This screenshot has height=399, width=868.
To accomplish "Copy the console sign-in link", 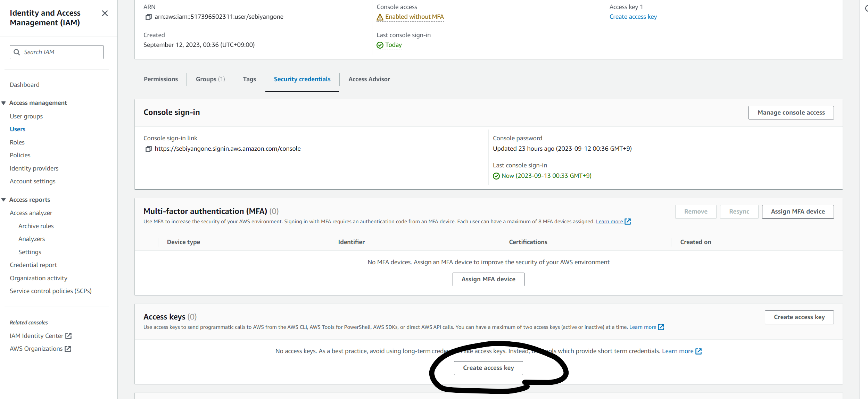I will [x=148, y=149].
